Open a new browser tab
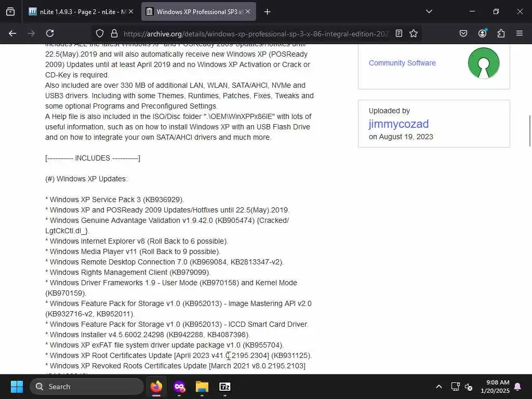Viewport: 532px width, 399px height. click(268, 12)
